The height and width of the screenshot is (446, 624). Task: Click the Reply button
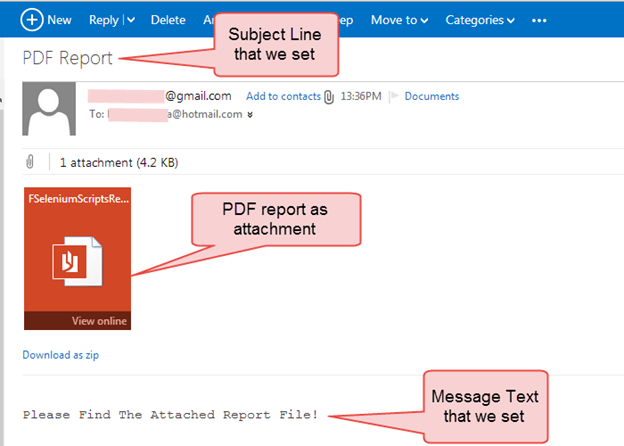[103, 20]
